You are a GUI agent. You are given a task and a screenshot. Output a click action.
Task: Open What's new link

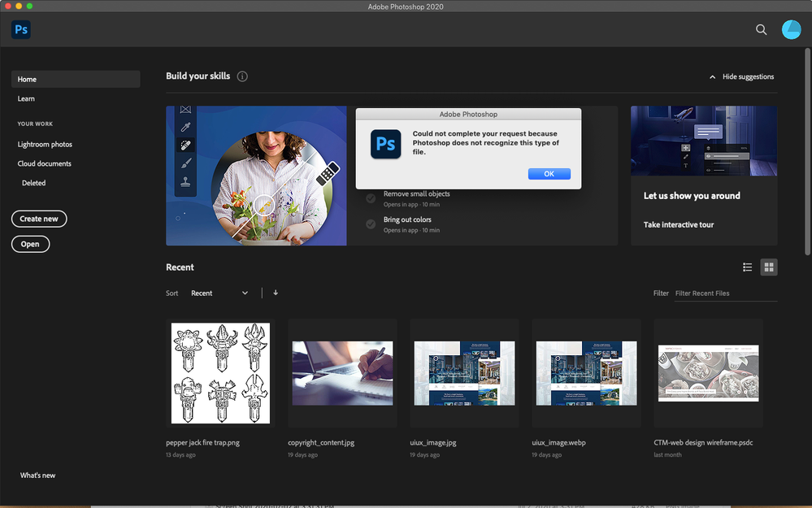[38, 475]
